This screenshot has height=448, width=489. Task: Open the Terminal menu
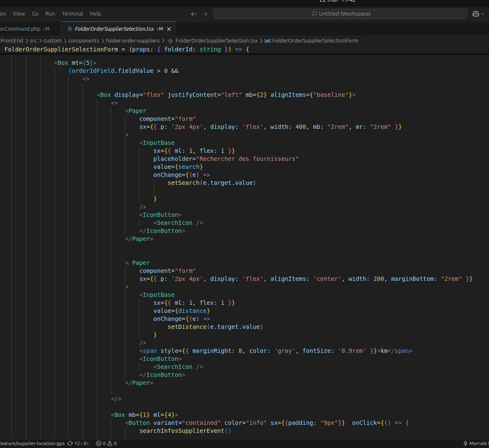[72, 14]
